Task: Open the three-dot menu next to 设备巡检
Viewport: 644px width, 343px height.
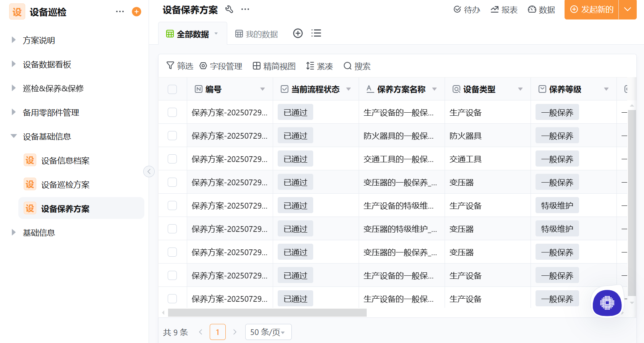Action: pos(120,11)
